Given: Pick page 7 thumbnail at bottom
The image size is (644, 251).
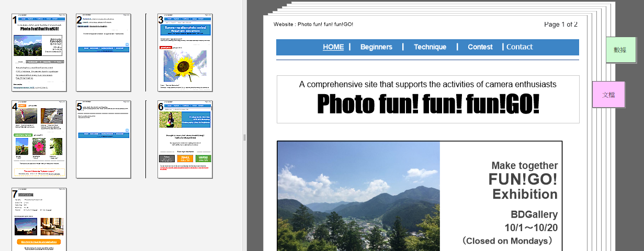Looking at the screenshot, I should tap(39, 220).
